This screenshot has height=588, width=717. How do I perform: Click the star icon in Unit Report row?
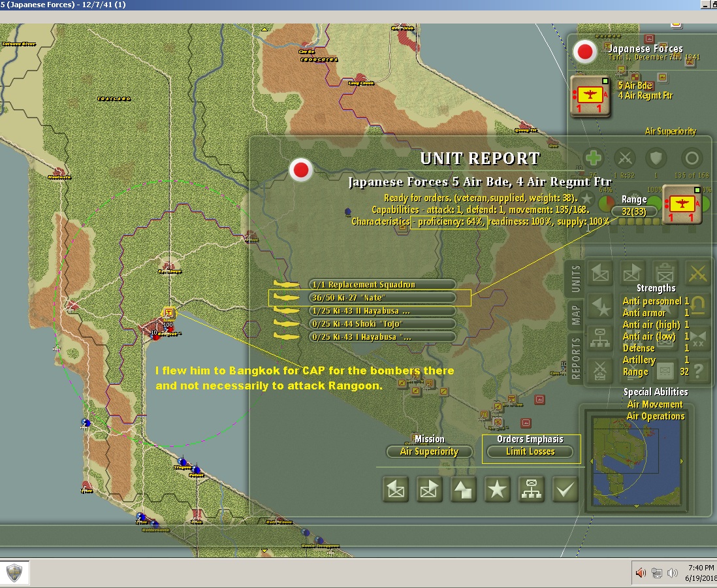(x=497, y=489)
